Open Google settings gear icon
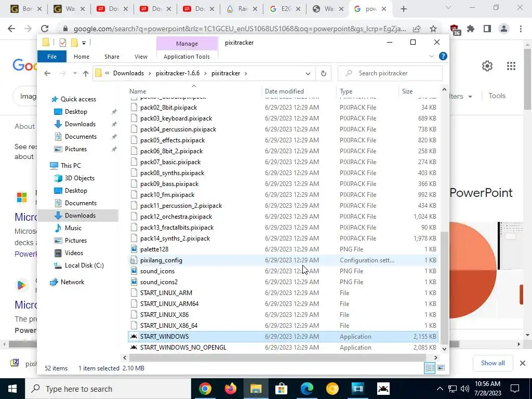Image resolution: width=532 pixels, height=399 pixels. click(487, 66)
